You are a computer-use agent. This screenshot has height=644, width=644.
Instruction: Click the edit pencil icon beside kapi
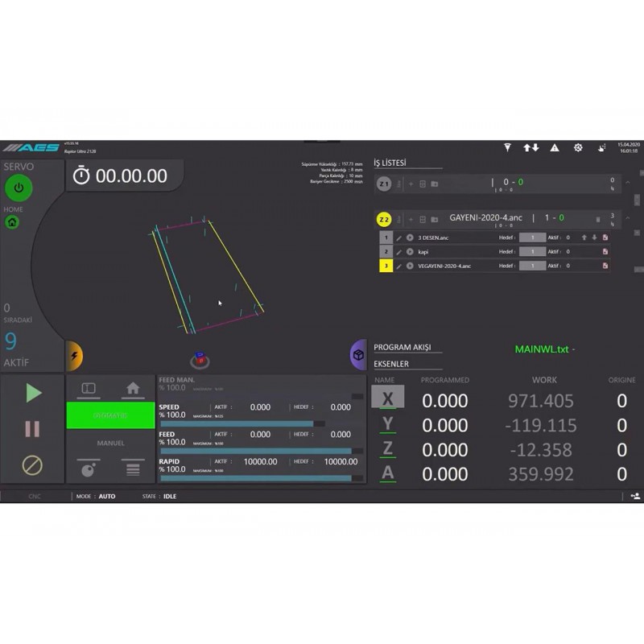pos(400,250)
